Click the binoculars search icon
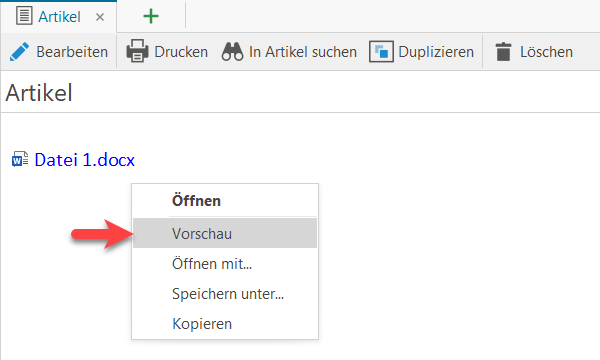 232,51
